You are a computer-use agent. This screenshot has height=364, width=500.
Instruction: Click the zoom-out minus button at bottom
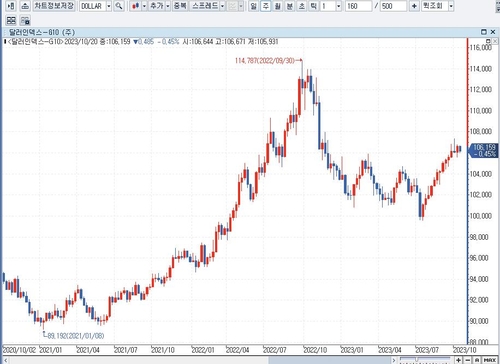tap(468, 360)
